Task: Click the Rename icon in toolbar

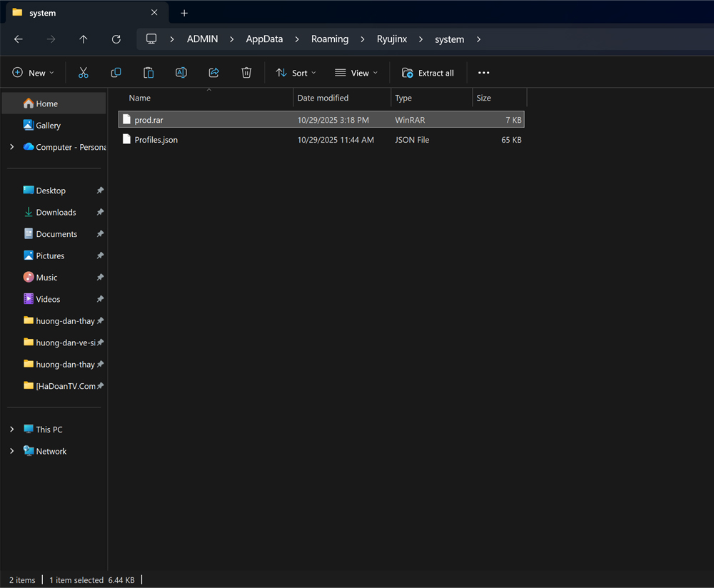Action: coord(181,73)
